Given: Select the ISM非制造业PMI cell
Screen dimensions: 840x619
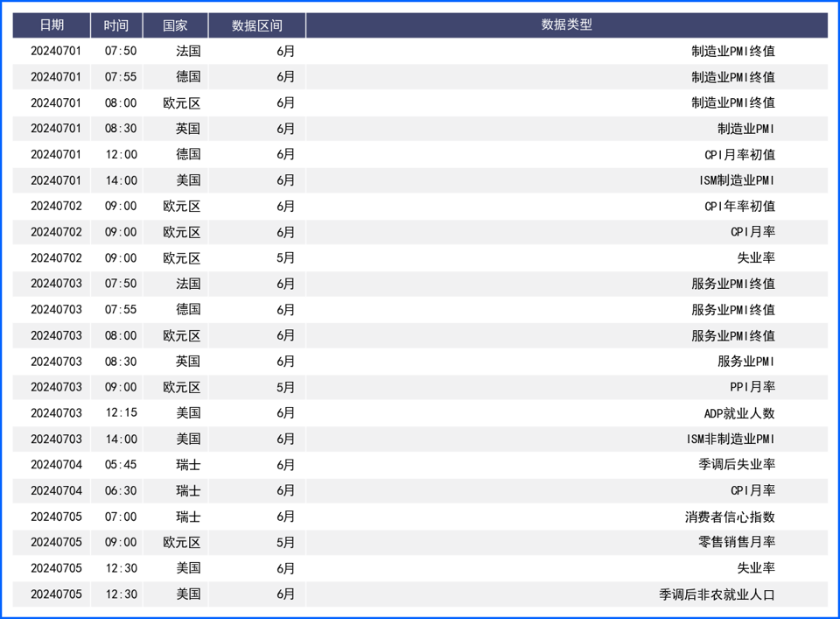Looking at the screenshot, I should 730,439.
